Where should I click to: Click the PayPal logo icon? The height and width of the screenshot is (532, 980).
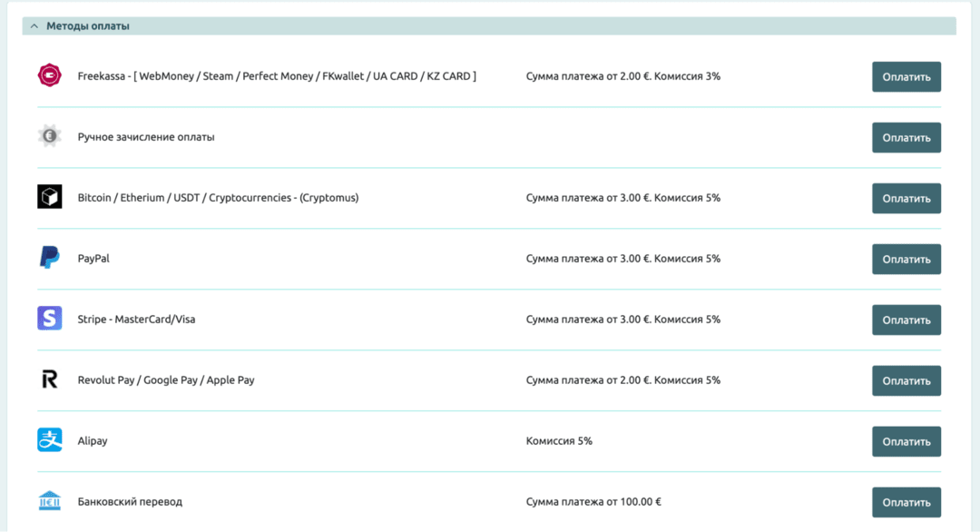tap(49, 258)
